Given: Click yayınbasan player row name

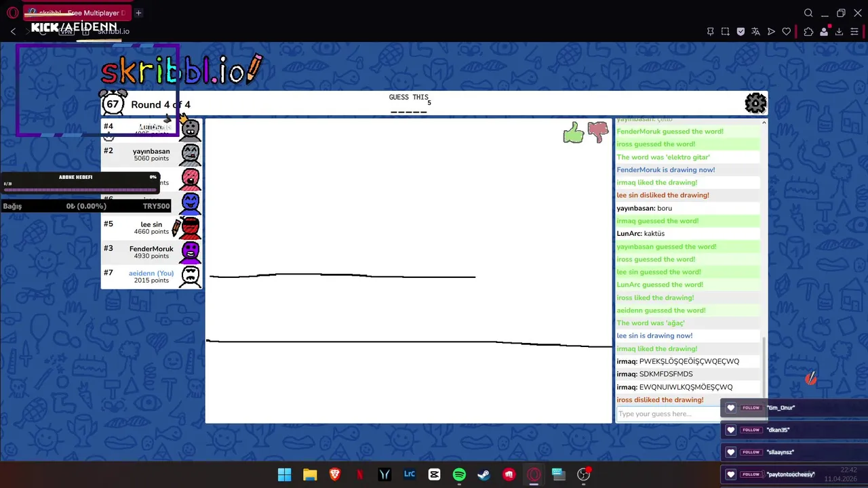Looking at the screenshot, I should pos(151,151).
